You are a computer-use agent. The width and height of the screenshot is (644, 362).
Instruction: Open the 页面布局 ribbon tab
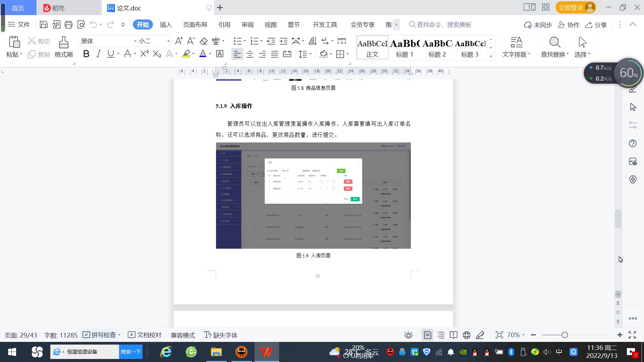point(195,24)
